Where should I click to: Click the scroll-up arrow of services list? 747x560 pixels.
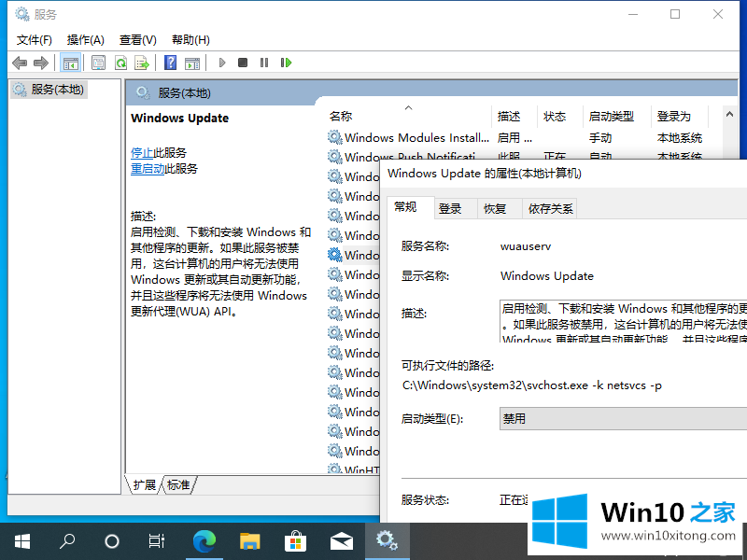[x=729, y=114]
